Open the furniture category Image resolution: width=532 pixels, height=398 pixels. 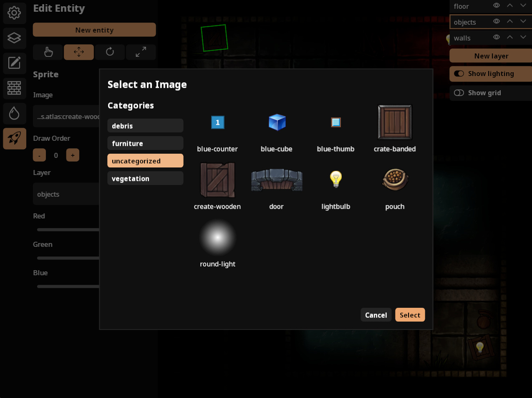click(x=145, y=143)
